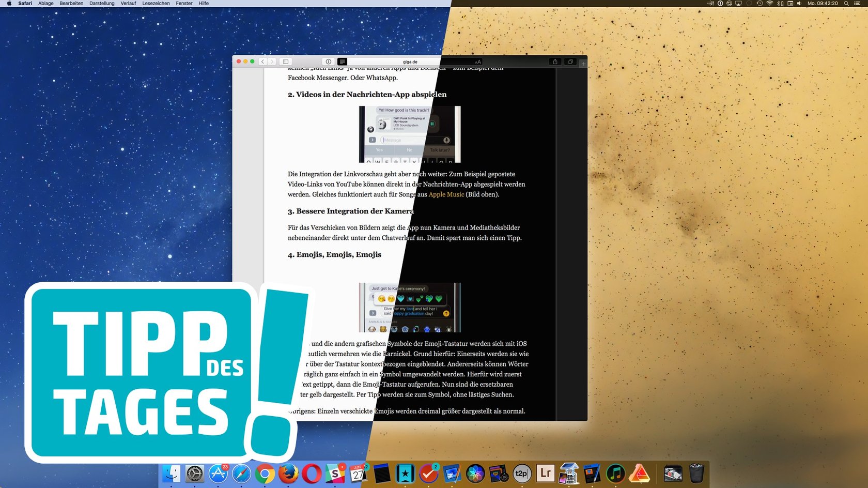
Task: Follow the Apple Music link
Action: [446, 194]
